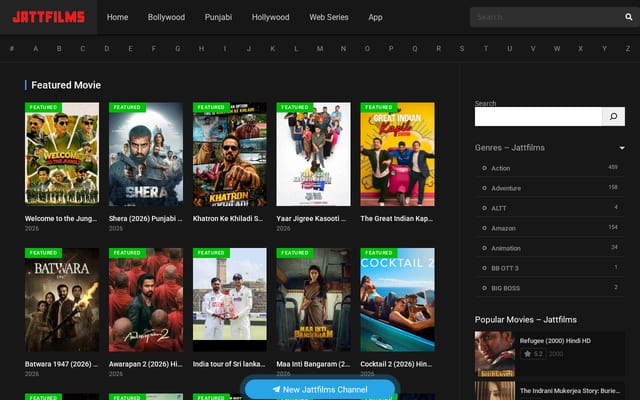This screenshot has height=400, width=640.
Task: Open the Yaar Jigree Kasooti poster
Action: [313, 154]
